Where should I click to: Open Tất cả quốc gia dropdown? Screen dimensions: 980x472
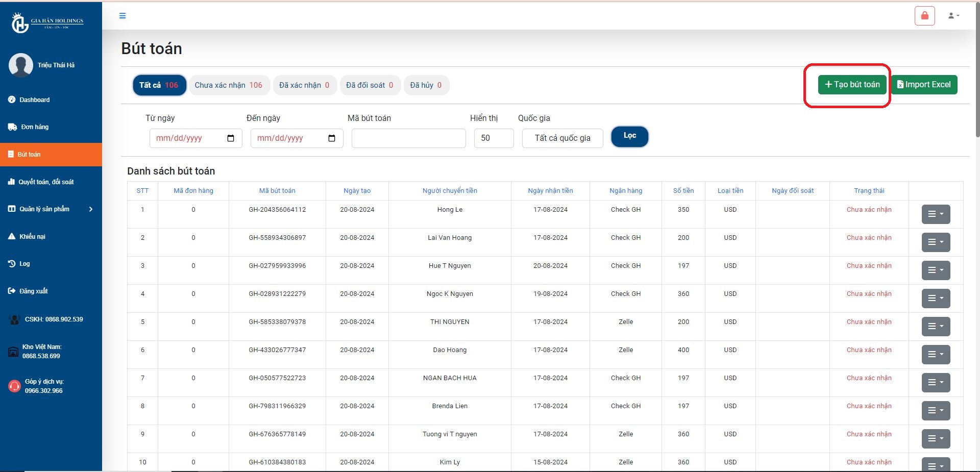(x=562, y=138)
